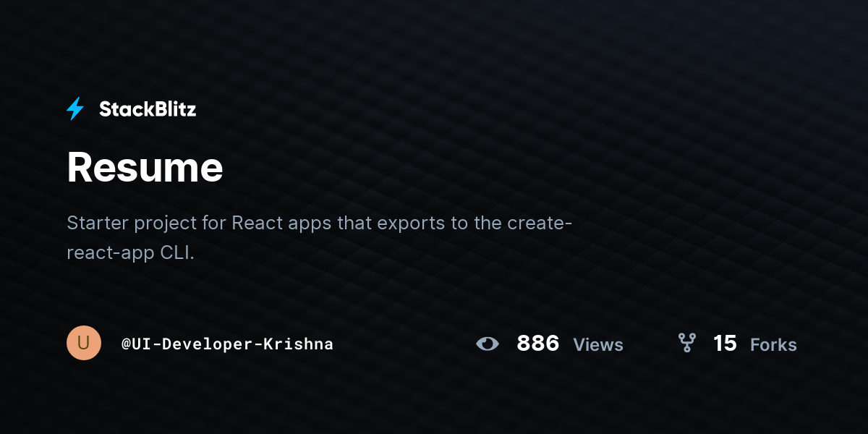Select the Forks label

point(773,345)
